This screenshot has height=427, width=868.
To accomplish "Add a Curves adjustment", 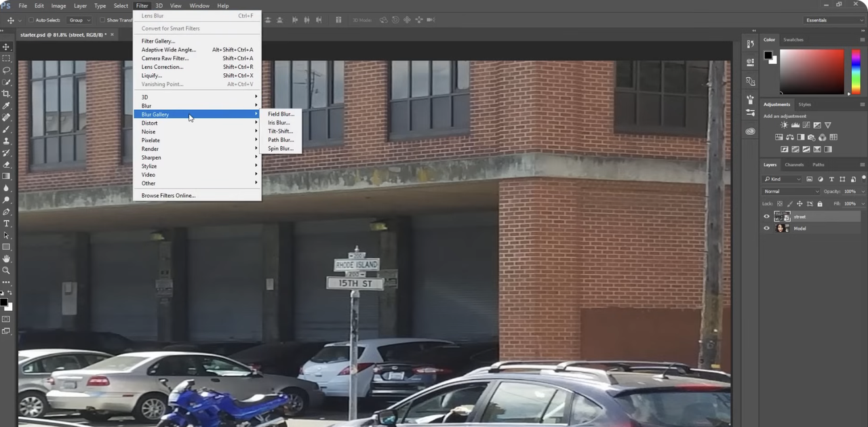I will [806, 125].
